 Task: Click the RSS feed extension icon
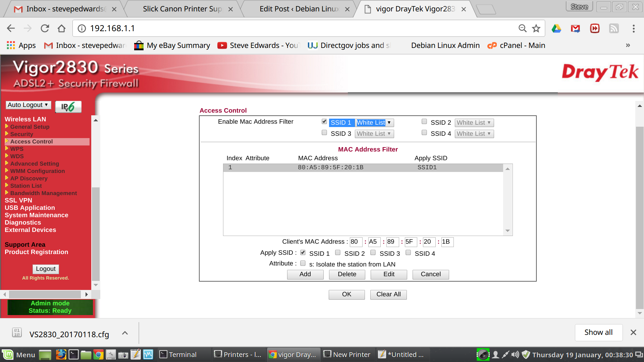pyautogui.click(x=614, y=28)
